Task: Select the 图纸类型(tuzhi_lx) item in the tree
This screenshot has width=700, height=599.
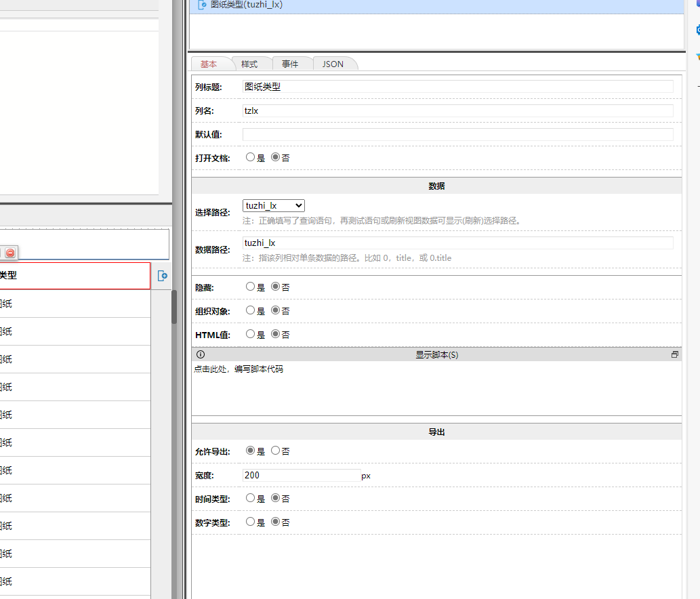Action: click(x=436, y=6)
